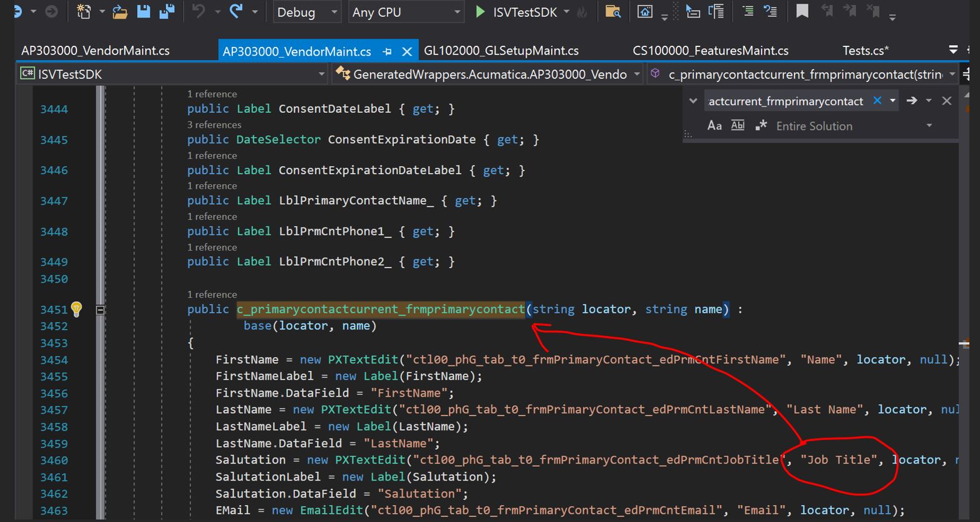The width and height of the screenshot is (980, 522).
Task: Click the c_primarycontactcurrent_frmprimarycontact constructor name
Action: point(381,309)
